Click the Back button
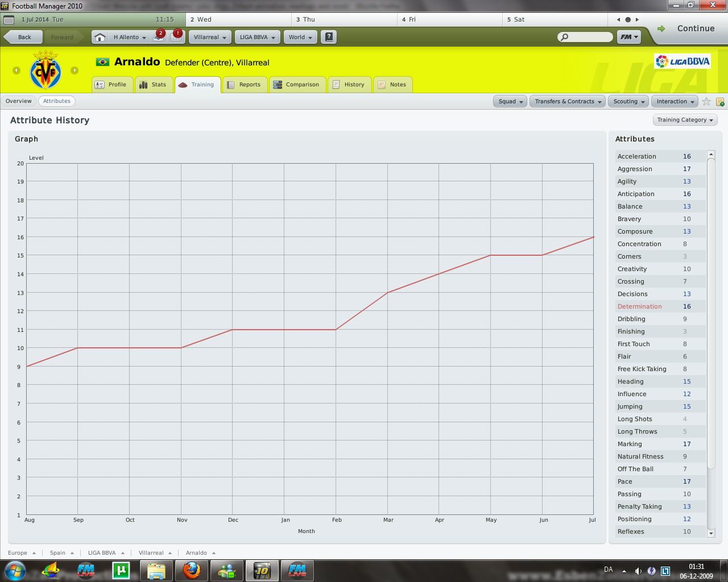 click(23, 37)
